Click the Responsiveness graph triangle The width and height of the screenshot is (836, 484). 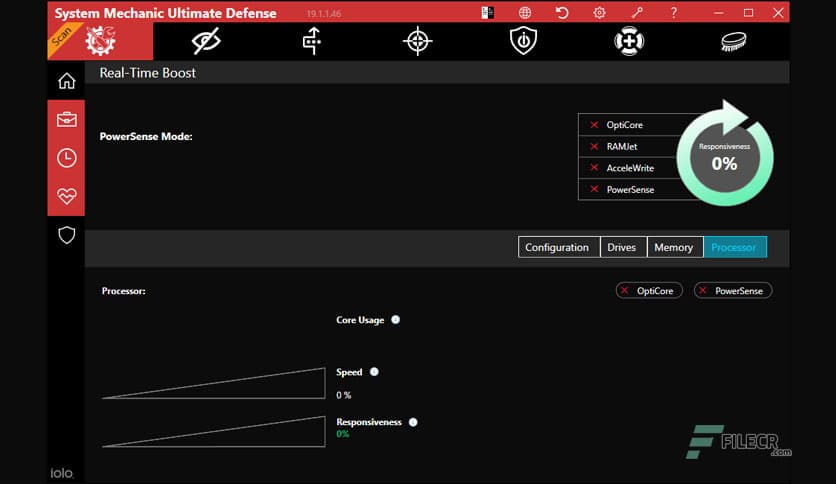click(x=213, y=431)
